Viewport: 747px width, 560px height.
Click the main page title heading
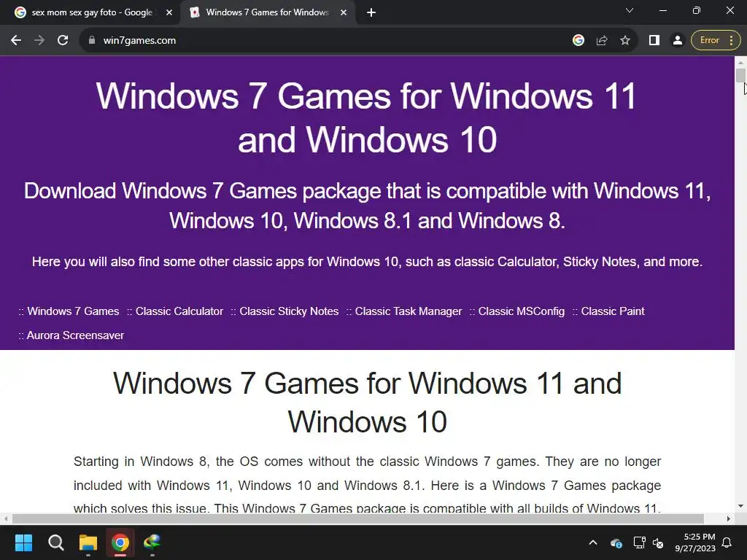click(x=367, y=117)
